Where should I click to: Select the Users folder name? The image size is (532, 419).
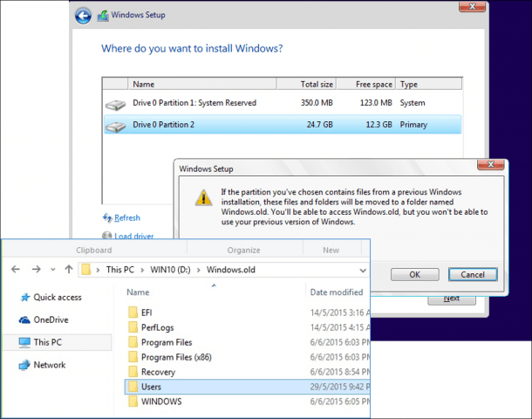pyautogui.click(x=152, y=387)
